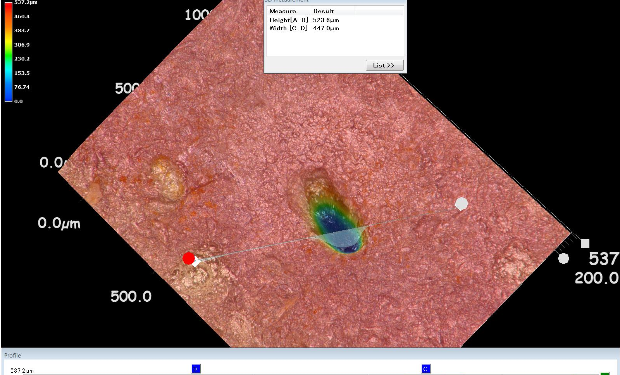Select the left blue profile cursor marker
This screenshot has height=375, width=620.
click(x=196, y=369)
